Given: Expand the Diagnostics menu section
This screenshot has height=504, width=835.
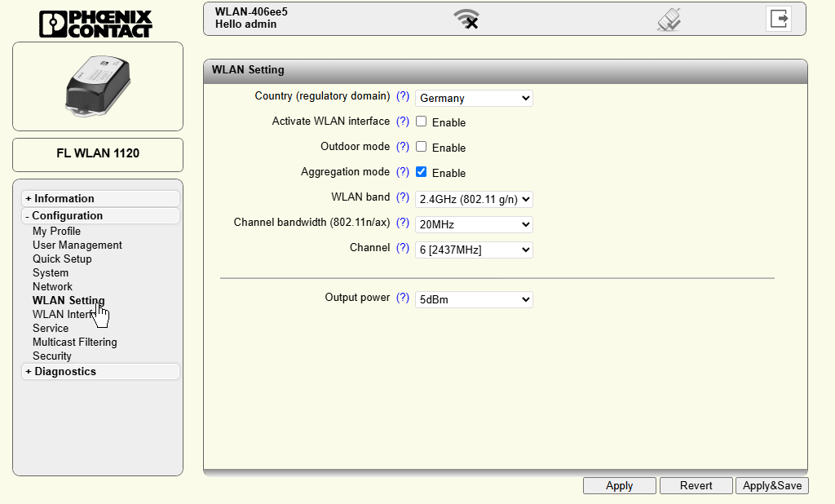Looking at the screenshot, I should [65, 371].
